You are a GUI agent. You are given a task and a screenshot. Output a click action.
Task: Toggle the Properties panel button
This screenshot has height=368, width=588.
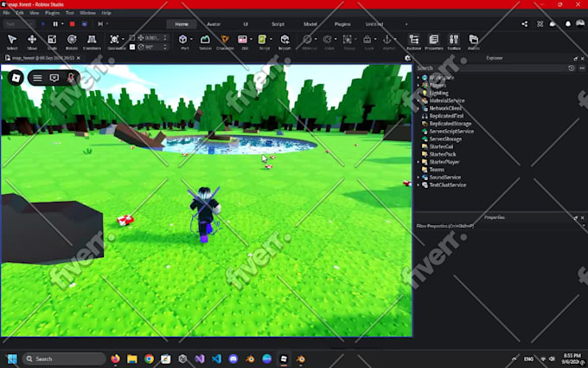[434, 42]
